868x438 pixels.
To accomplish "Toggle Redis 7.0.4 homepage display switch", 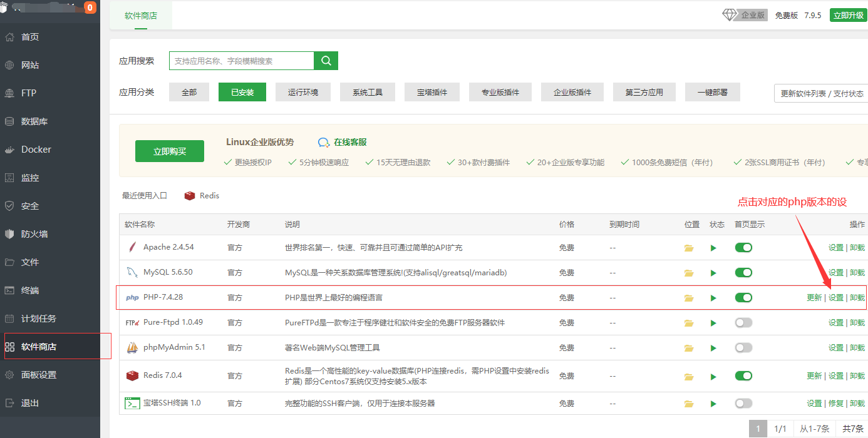I will click(x=743, y=376).
